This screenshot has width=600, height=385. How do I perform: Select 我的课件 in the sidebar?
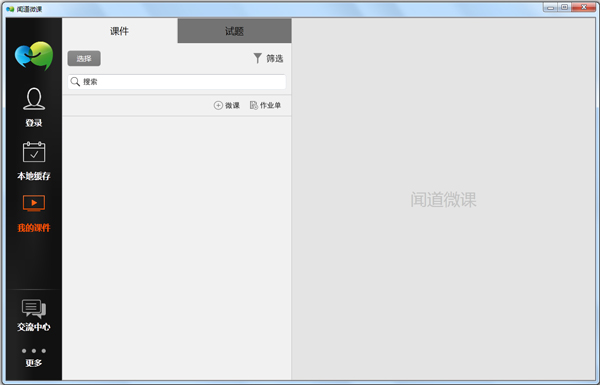(34, 214)
